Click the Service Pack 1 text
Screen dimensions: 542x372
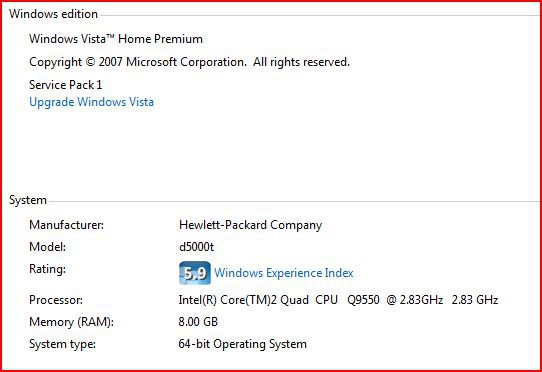(65, 85)
